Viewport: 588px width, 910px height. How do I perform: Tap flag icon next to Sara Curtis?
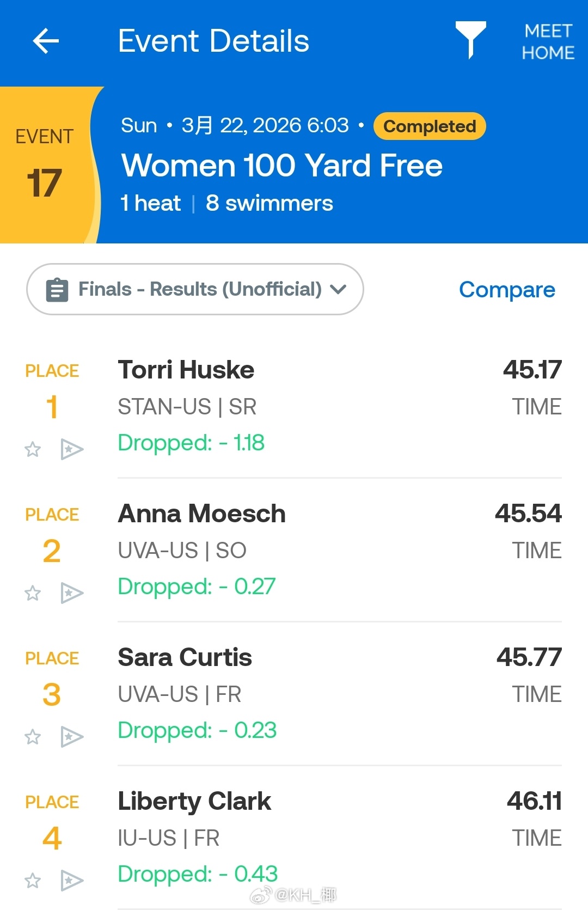click(x=71, y=737)
